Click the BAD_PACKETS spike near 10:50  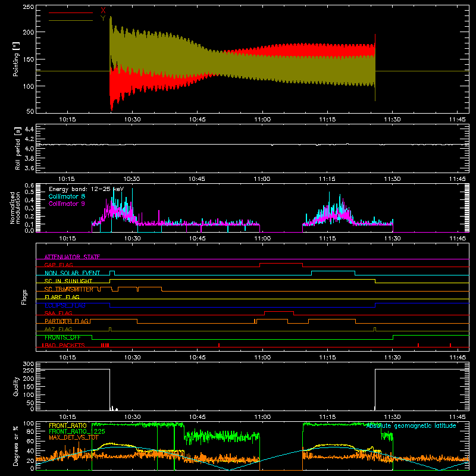point(219,345)
